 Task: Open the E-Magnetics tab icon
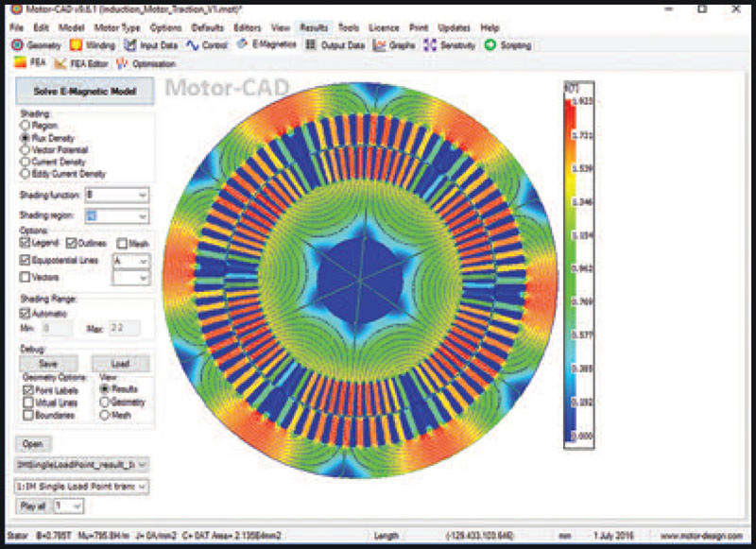click(x=242, y=44)
